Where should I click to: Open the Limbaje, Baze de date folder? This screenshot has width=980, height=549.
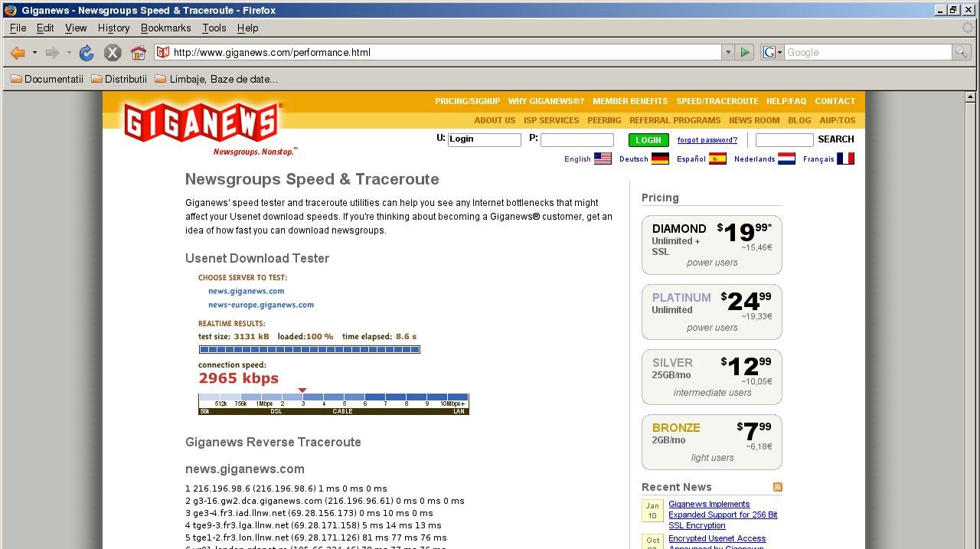[x=216, y=79]
